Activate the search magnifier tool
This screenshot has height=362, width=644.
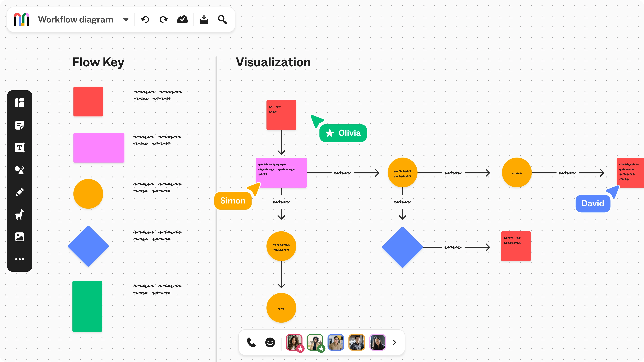point(222,19)
